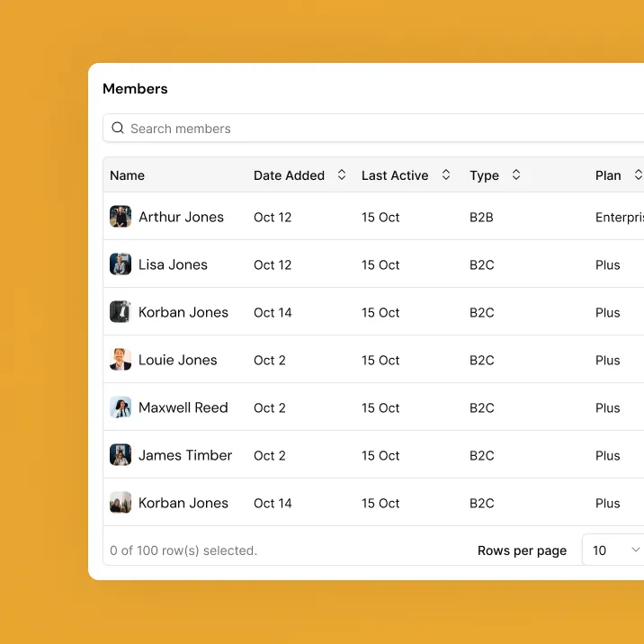
Task: Select the name Arthur Jones
Action: click(x=181, y=217)
